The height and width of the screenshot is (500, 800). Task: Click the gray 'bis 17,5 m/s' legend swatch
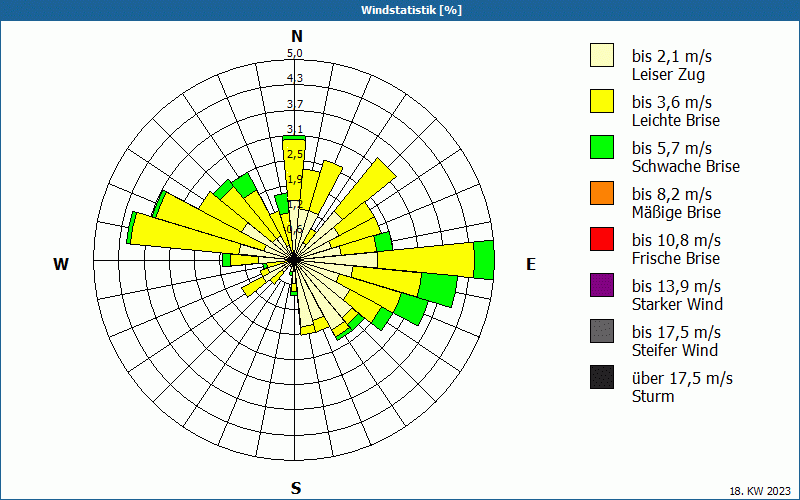602,331
